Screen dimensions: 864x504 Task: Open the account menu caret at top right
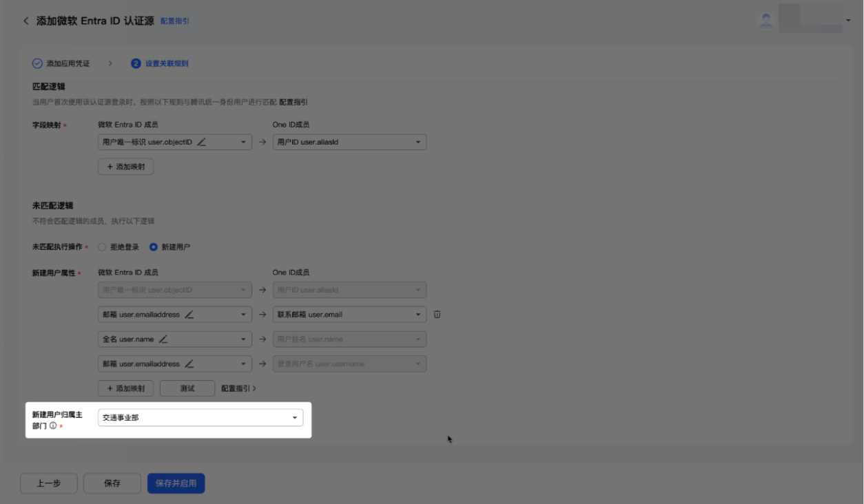coord(848,21)
